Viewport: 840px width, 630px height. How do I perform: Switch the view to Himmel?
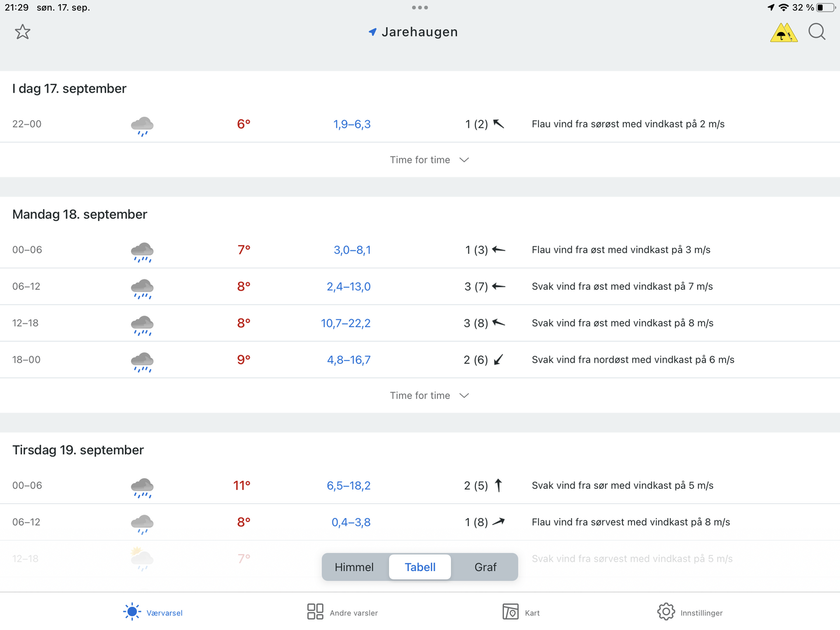tap(354, 567)
